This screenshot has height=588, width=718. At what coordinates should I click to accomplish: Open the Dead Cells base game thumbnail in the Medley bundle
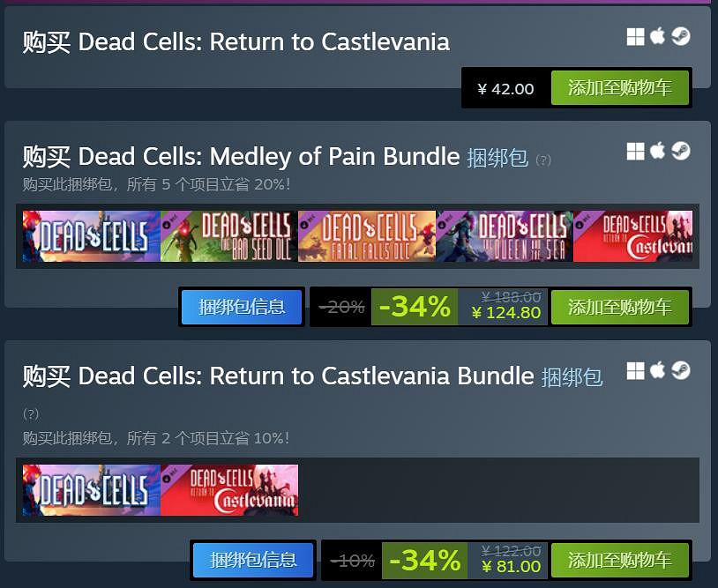92,236
